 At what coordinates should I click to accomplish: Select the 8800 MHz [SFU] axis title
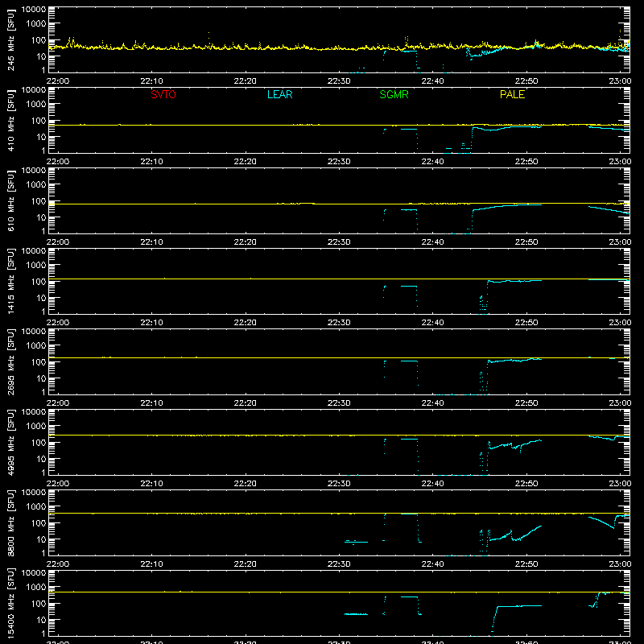pos(11,522)
